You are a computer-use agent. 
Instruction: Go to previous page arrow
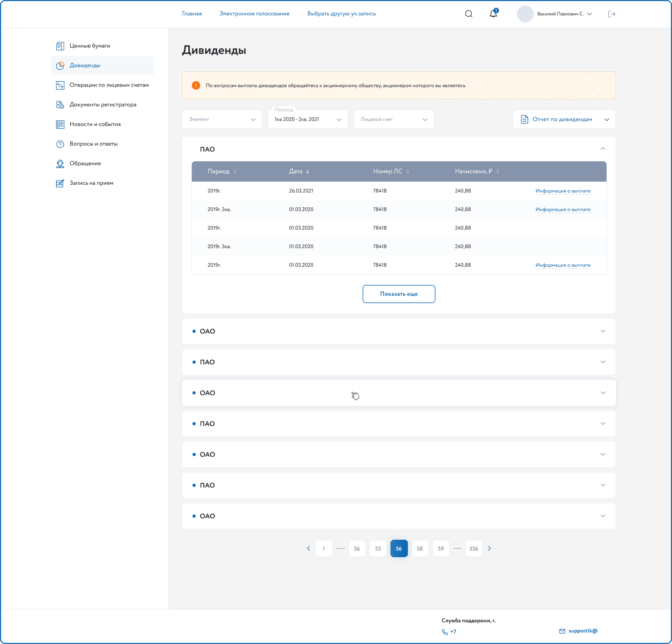[308, 548]
